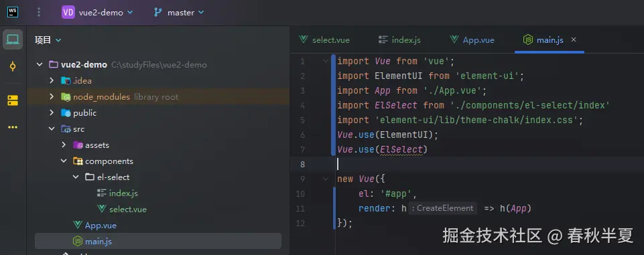The width and height of the screenshot is (644, 255).
Task: Click line number 8 in the gutter
Action: [x=302, y=165]
